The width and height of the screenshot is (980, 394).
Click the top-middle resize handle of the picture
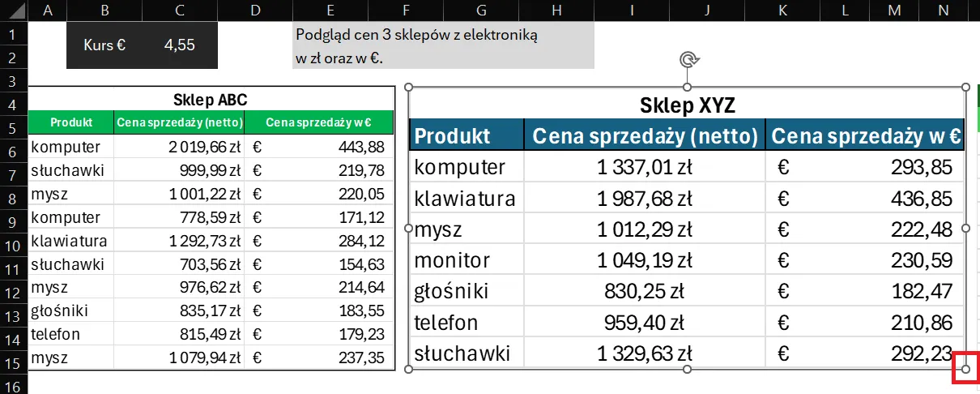pos(688,87)
